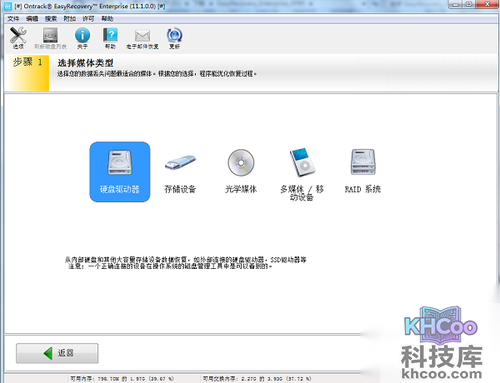Open the About (关于) info icon
This screenshot has width=500, height=383.
click(82, 38)
